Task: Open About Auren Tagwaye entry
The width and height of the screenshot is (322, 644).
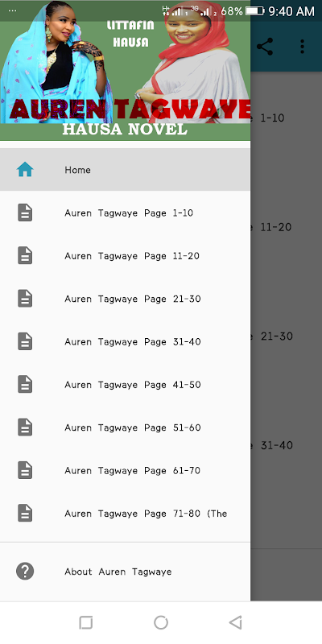Action: pos(125,572)
